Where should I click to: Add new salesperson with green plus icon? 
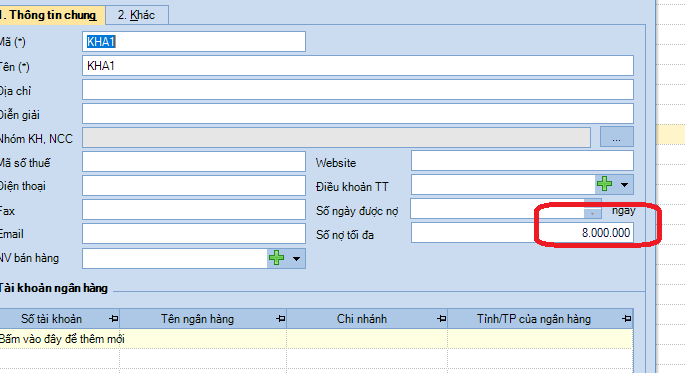(277, 258)
